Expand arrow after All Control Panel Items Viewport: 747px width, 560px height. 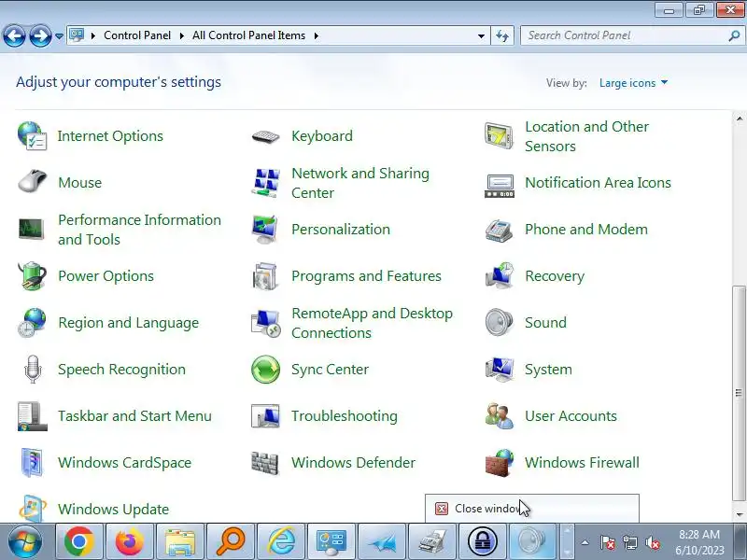click(316, 35)
